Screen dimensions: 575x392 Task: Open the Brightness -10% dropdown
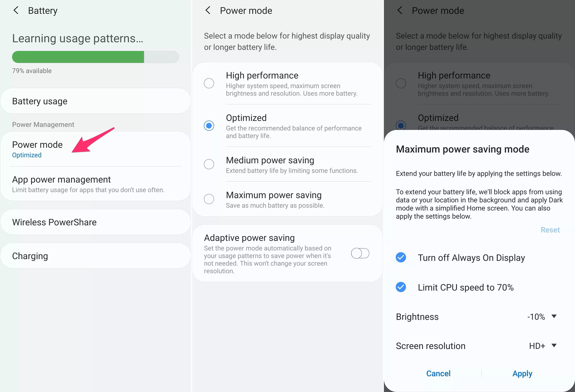[x=542, y=317]
